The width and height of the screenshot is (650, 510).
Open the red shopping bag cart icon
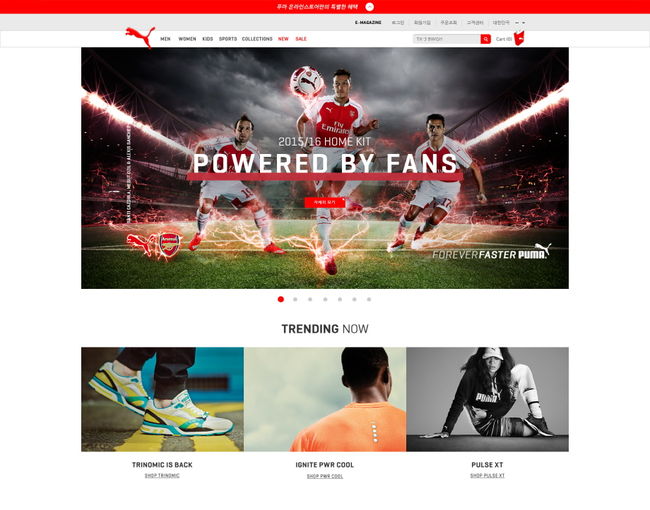519,38
